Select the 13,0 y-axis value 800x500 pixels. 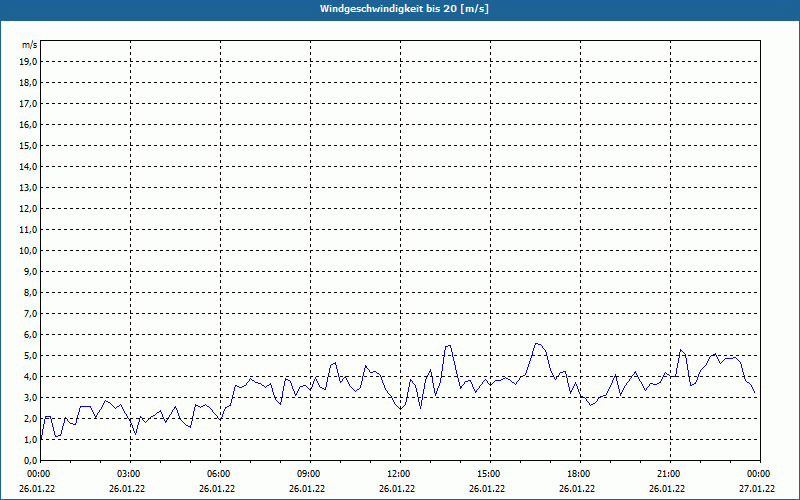pos(28,188)
